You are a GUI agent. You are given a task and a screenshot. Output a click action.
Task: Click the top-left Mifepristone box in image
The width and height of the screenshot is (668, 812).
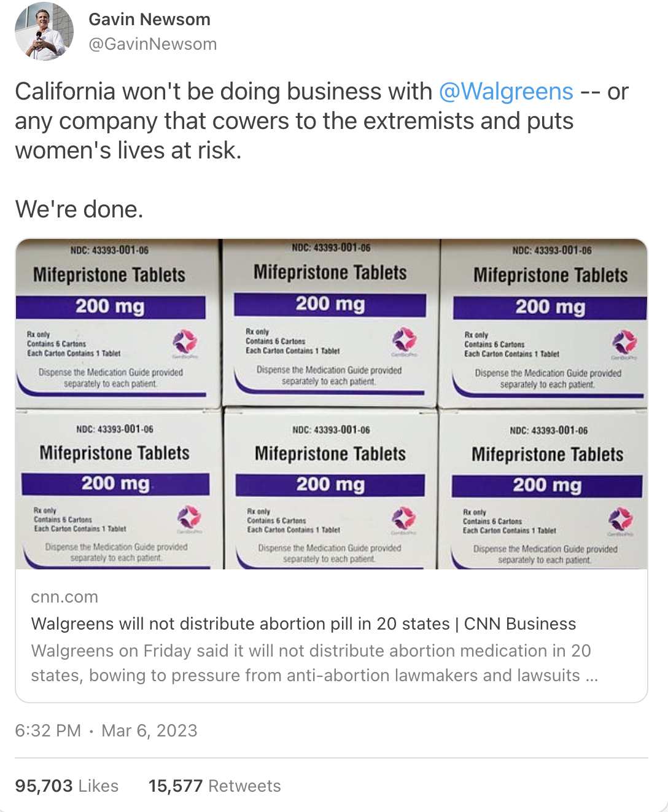click(117, 323)
